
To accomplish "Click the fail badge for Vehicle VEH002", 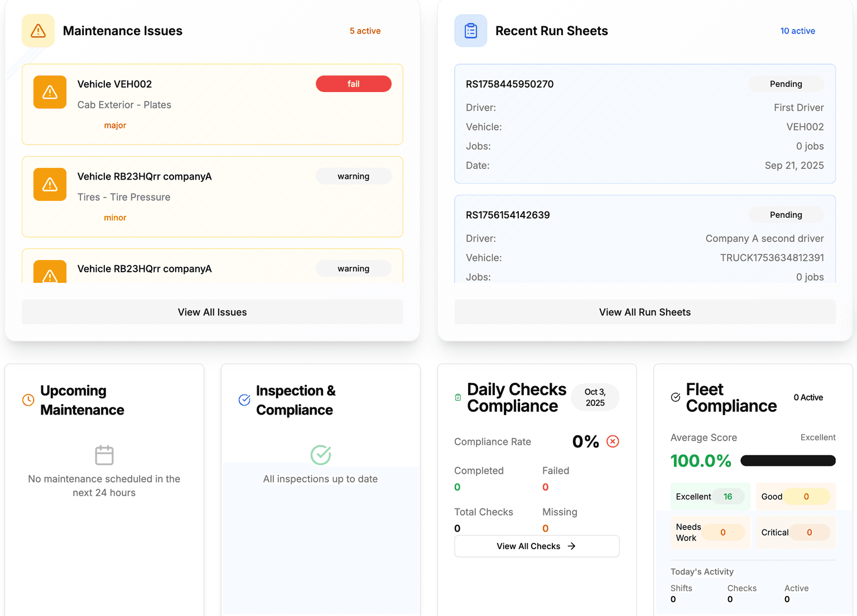I will (353, 84).
